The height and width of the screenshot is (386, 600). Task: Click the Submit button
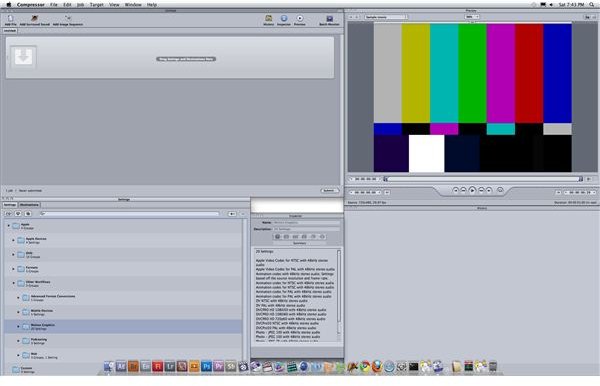click(x=329, y=191)
